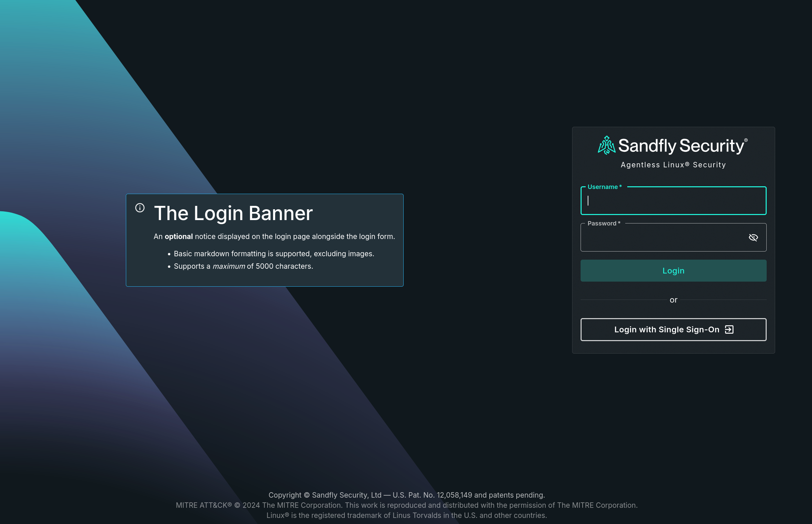Click the info icon on login banner
812x524 pixels.
[x=140, y=208]
